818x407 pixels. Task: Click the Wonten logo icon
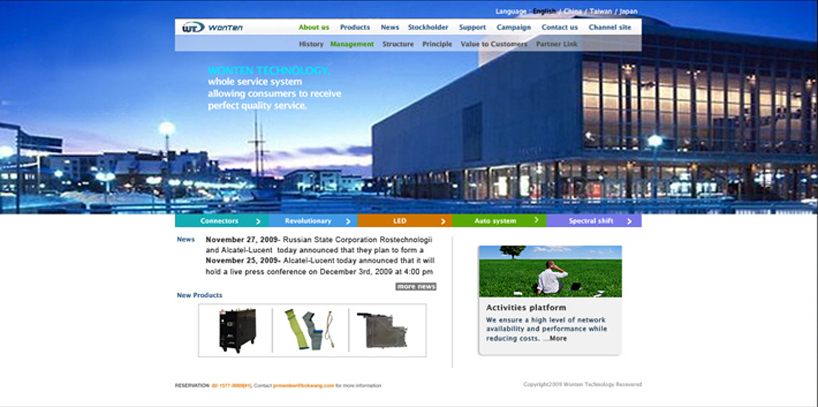[x=193, y=27]
